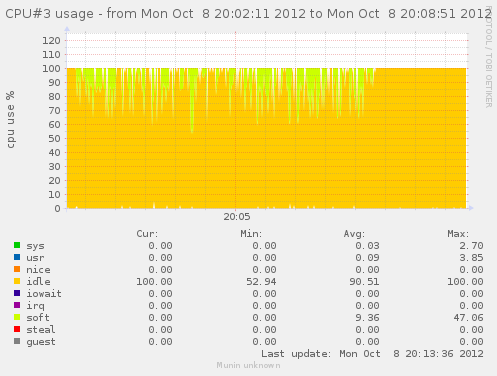This screenshot has height=376, width=497.
Task: Click the Avg column header
Action: 354,234
